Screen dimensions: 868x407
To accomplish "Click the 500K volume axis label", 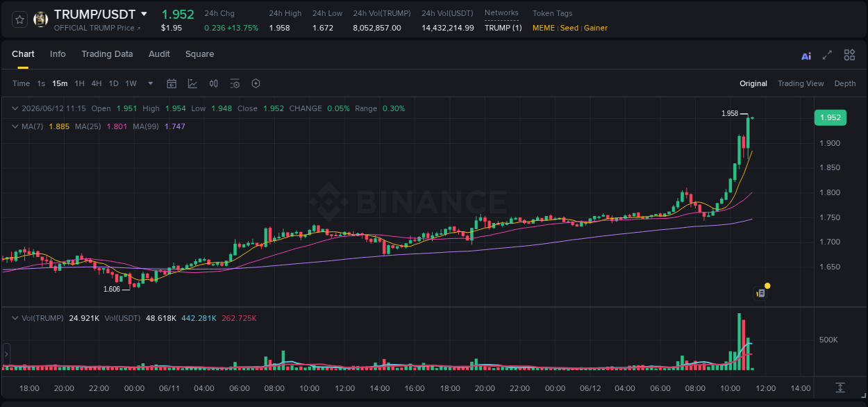I will [x=828, y=340].
